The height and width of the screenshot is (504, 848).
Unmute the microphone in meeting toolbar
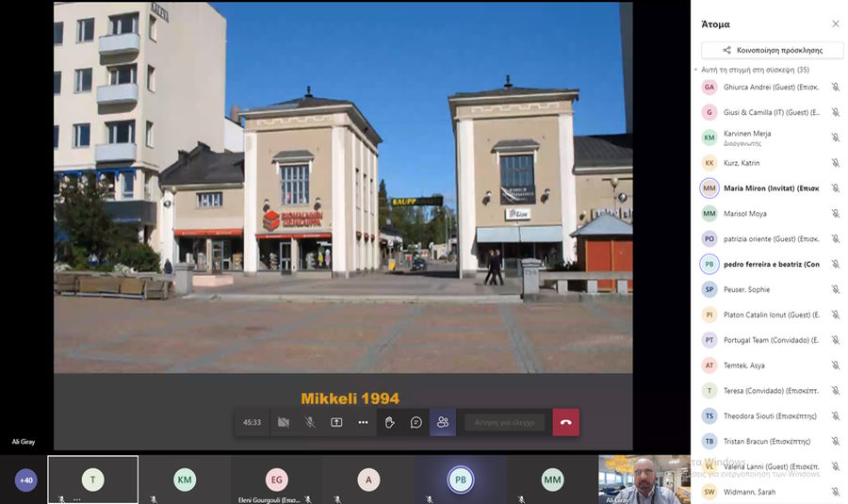tap(309, 422)
